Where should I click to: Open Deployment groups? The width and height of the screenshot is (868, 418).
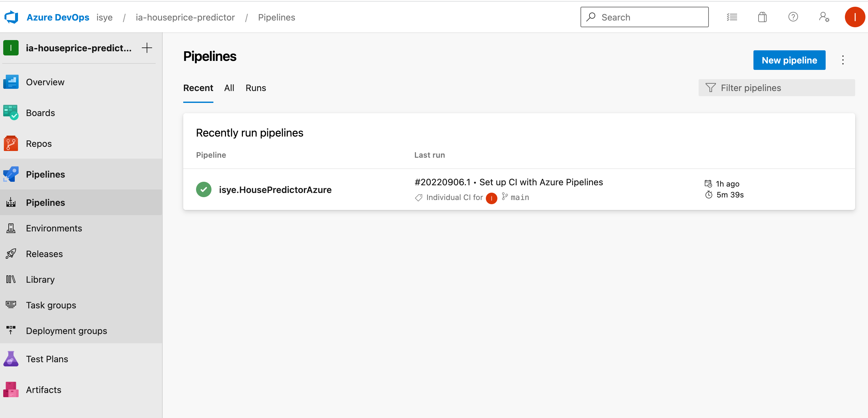66,330
